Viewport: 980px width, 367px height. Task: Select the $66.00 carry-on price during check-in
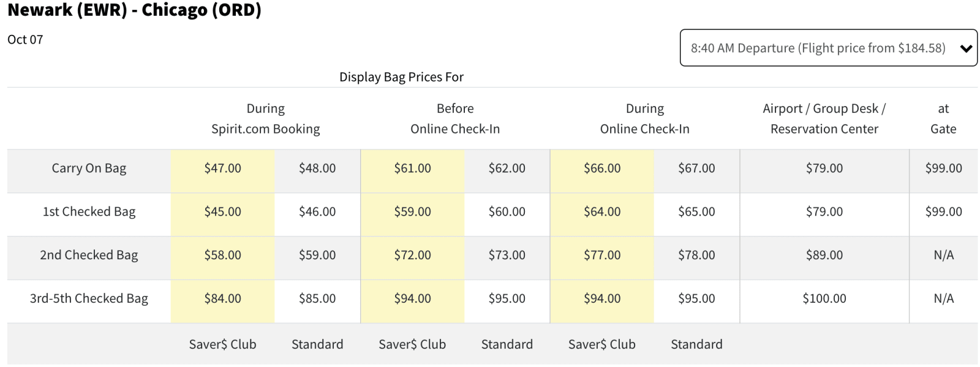602,168
